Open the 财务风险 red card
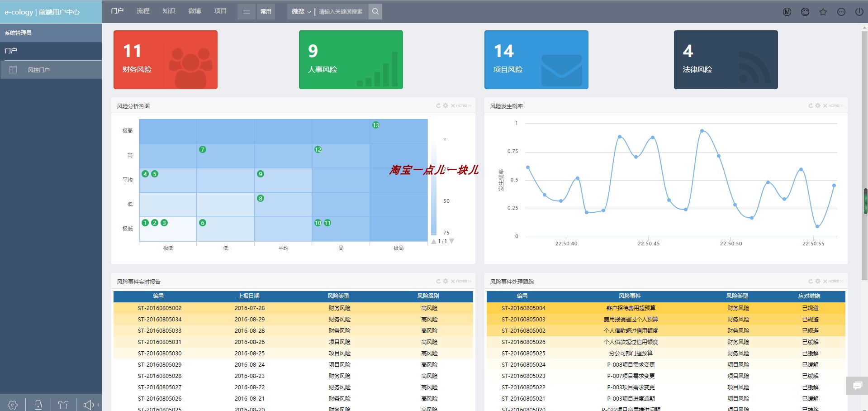868x411 pixels. (x=166, y=60)
